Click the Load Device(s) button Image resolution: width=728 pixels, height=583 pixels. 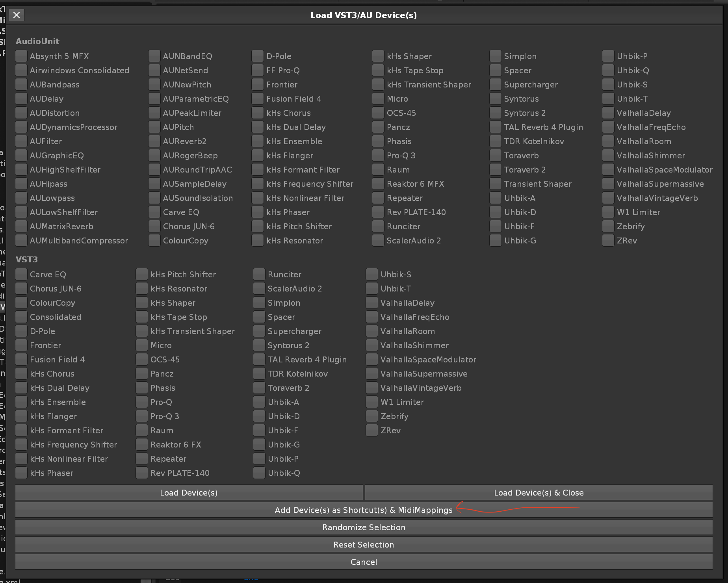(189, 492)
